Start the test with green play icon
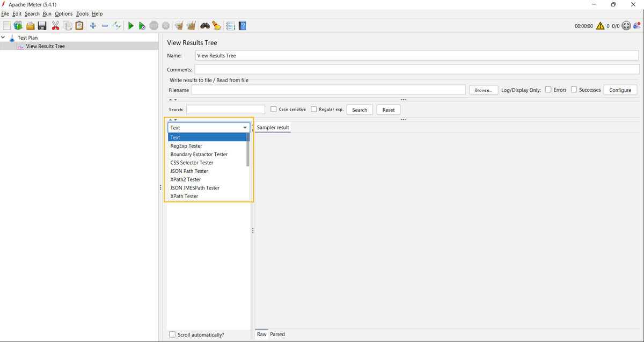 [x=130, y=25]
